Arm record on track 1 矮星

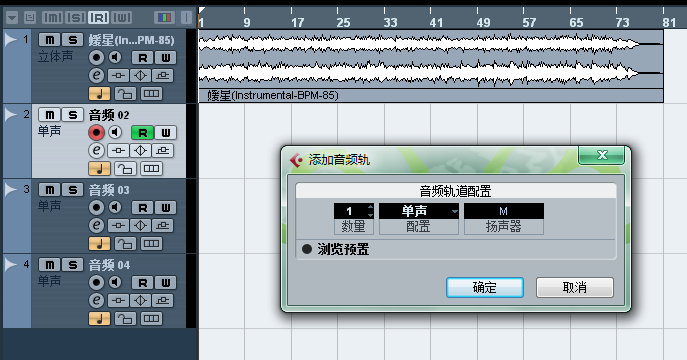[x=96, y=57]
